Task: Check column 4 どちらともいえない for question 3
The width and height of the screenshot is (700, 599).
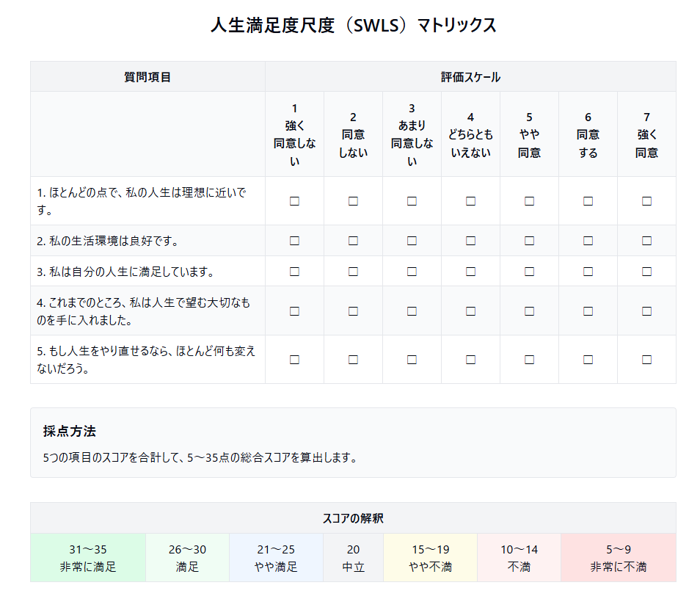Action: (470, 272)
